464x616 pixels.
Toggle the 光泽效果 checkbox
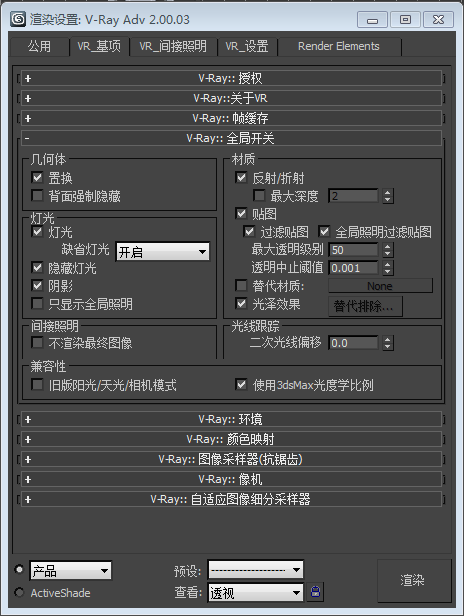tap(241, 303)
